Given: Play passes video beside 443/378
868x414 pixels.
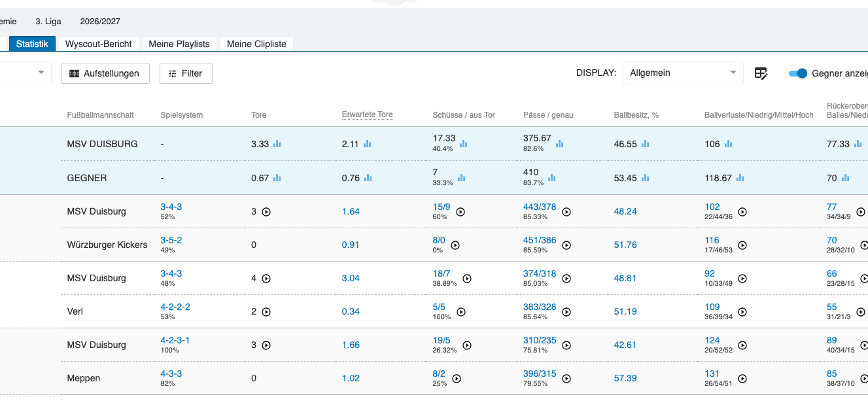Looking at the screenshot, I should click(567, 212).
